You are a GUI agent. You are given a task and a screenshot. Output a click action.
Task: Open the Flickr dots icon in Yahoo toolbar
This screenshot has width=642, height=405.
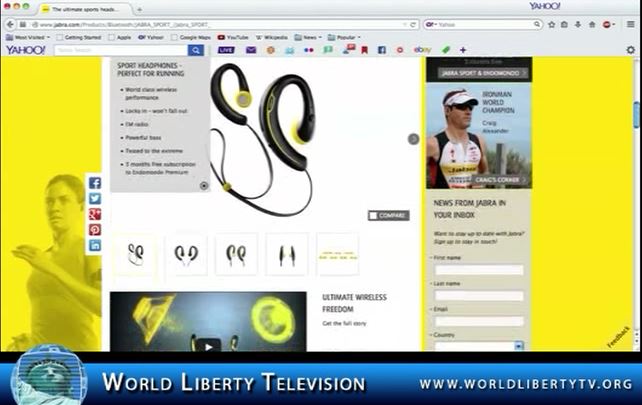tap(309, 50)
